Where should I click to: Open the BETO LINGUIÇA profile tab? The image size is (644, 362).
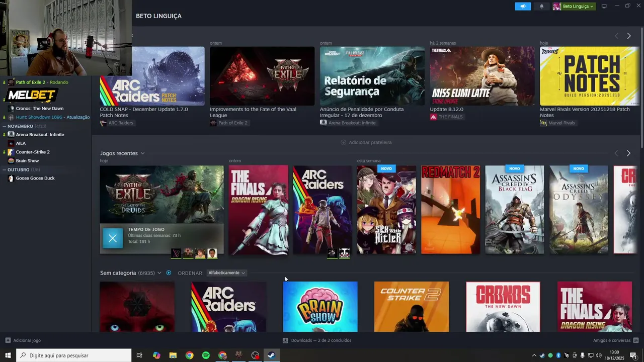pos(158,16)
